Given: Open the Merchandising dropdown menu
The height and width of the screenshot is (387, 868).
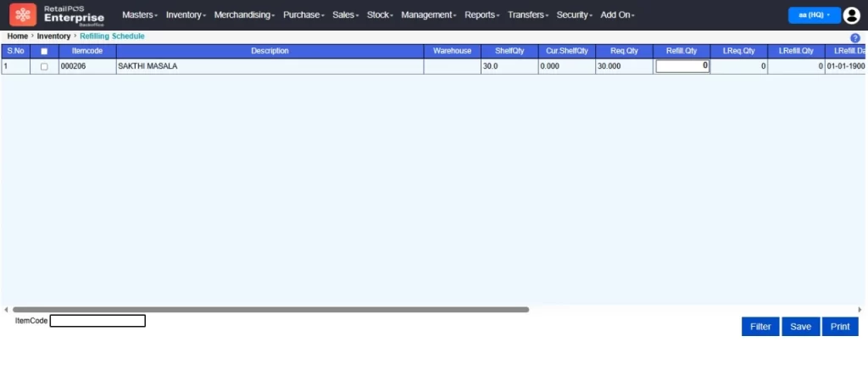Looking at the screenshot, I should tap(244, 15).
